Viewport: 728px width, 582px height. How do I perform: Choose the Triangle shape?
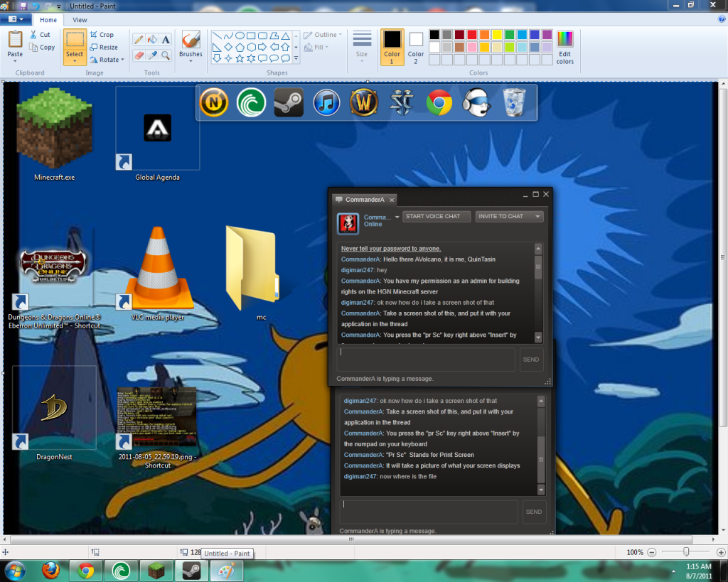coord(286,36)
